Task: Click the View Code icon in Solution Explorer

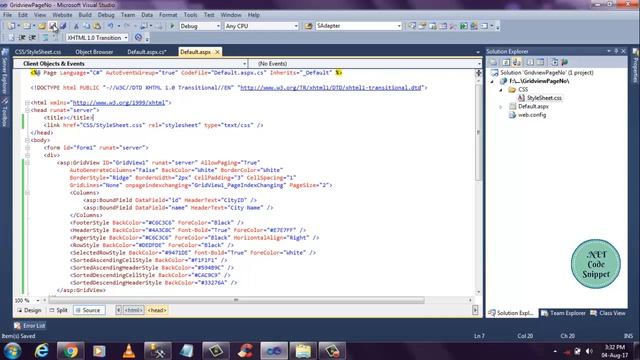Action: (530, 62)
